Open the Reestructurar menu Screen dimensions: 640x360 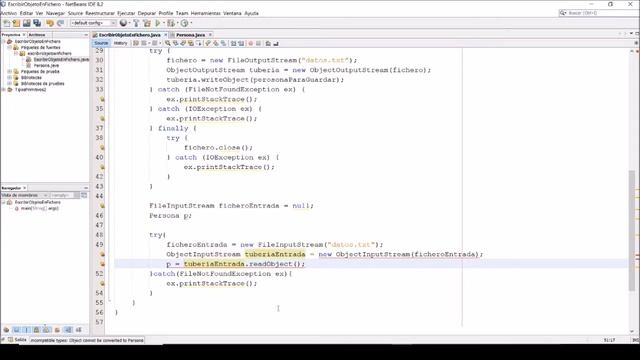pos(100,13)
